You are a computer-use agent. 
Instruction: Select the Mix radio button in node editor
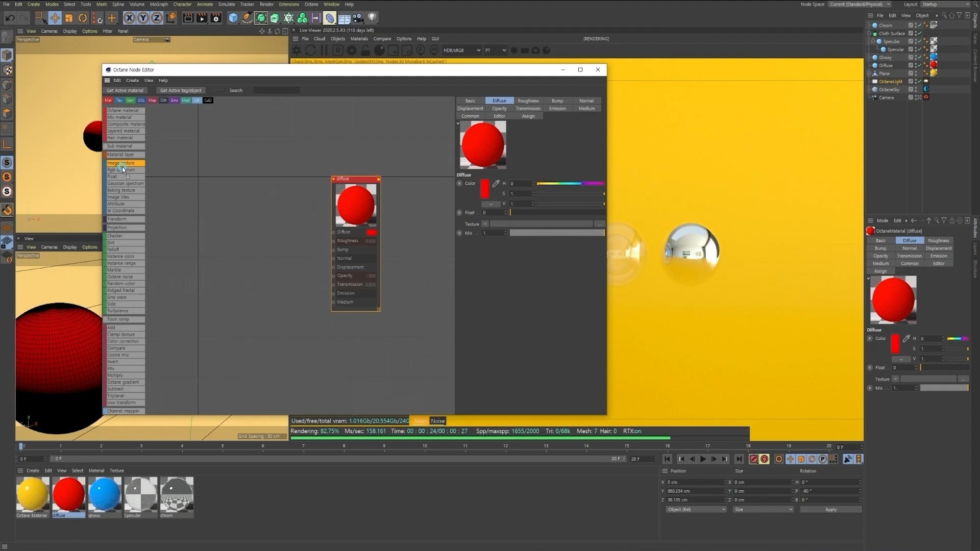tap(459, 233)
